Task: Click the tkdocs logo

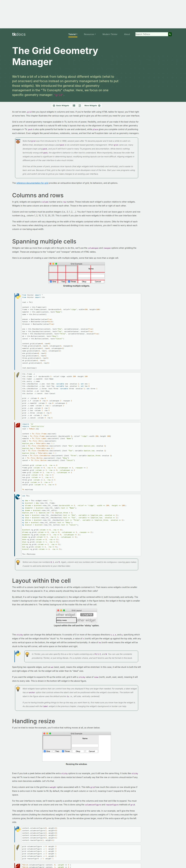Action: [19, 34]
